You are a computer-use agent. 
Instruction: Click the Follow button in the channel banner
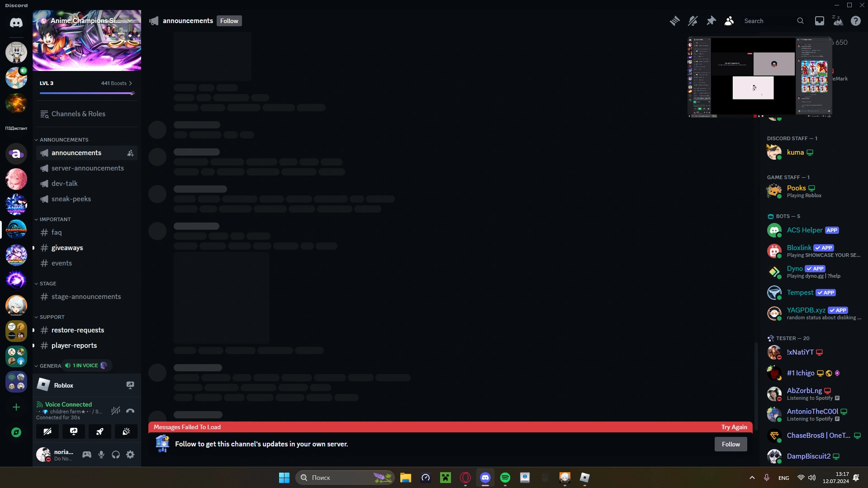click(730, 444)
